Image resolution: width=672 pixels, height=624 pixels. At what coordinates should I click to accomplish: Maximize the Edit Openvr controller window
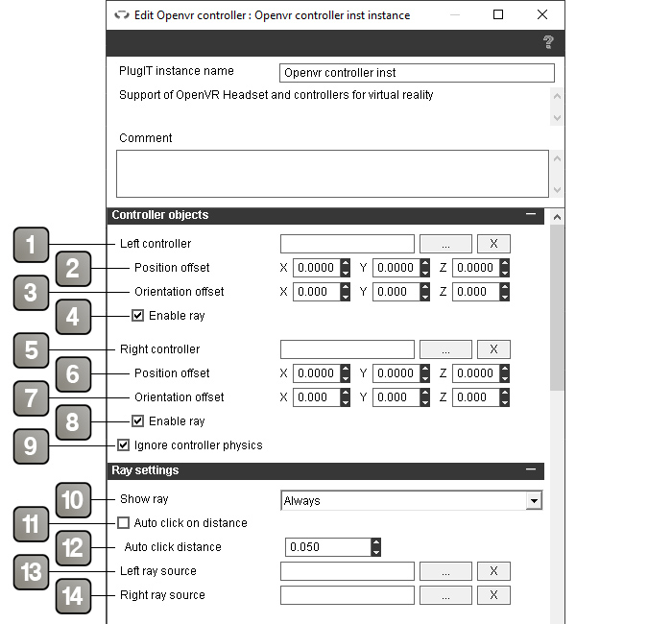coord(498,15)
